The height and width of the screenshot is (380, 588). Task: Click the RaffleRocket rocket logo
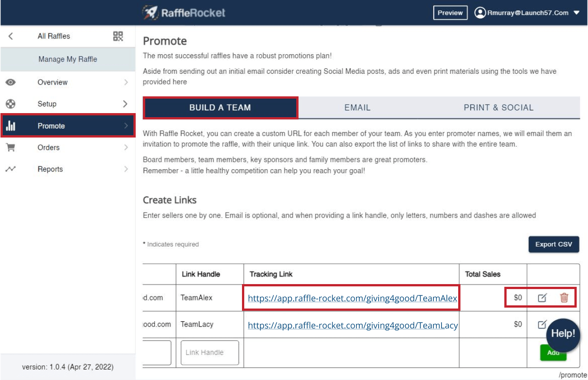[x=150, y=12]
